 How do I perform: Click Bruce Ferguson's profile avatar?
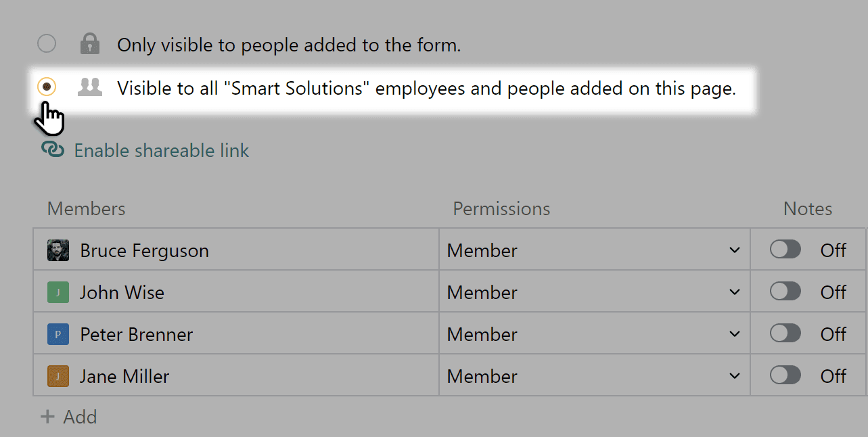click(x=58, y=250)
